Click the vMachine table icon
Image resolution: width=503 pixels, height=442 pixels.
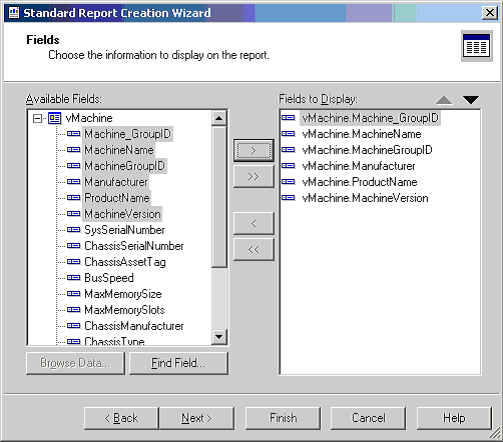55,118
